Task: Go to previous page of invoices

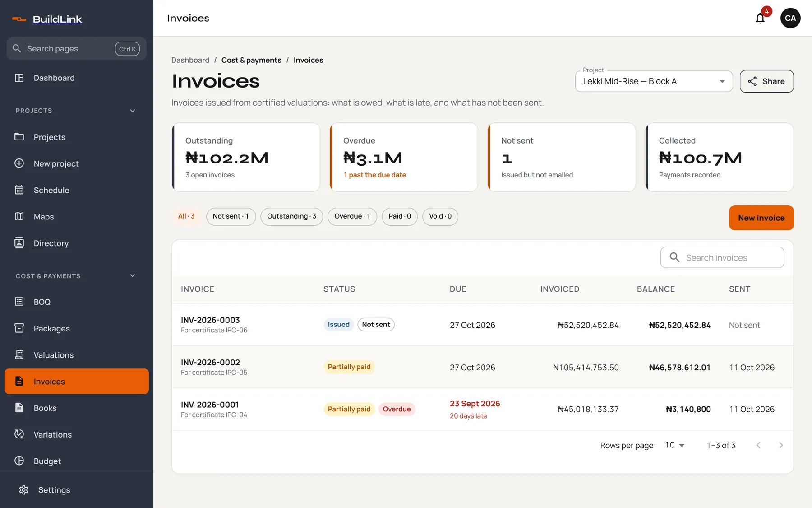Action: tap(758, 445)
